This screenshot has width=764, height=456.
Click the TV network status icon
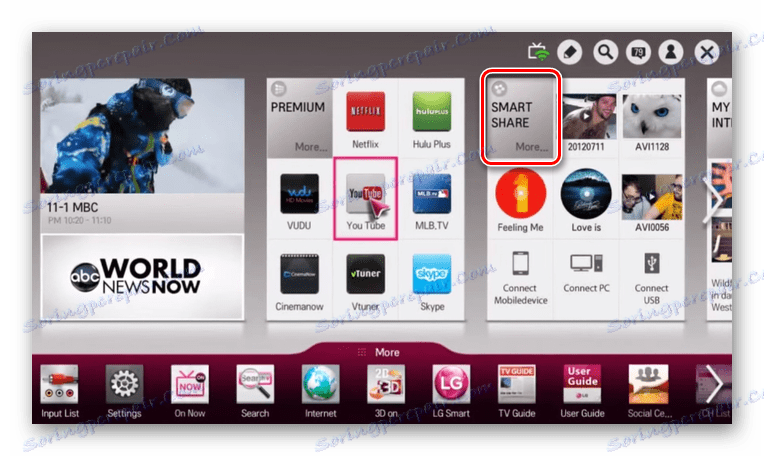coord(538,52)
